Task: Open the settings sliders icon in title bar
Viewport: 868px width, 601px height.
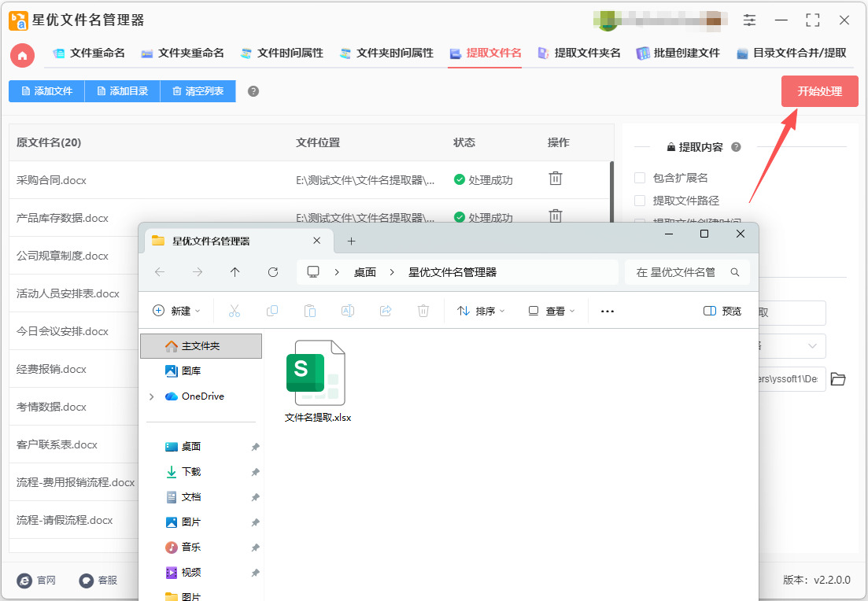Action: coord(749,20)
